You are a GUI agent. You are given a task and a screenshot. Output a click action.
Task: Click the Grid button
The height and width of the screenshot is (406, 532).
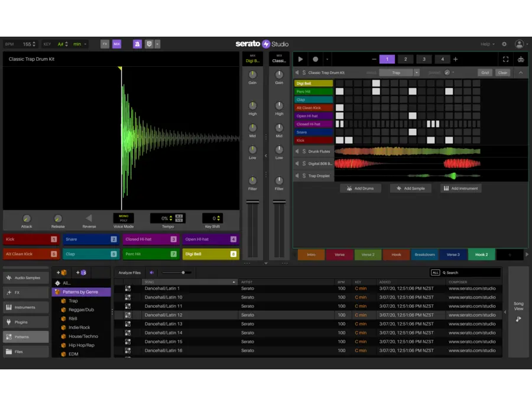click(485, 73)
